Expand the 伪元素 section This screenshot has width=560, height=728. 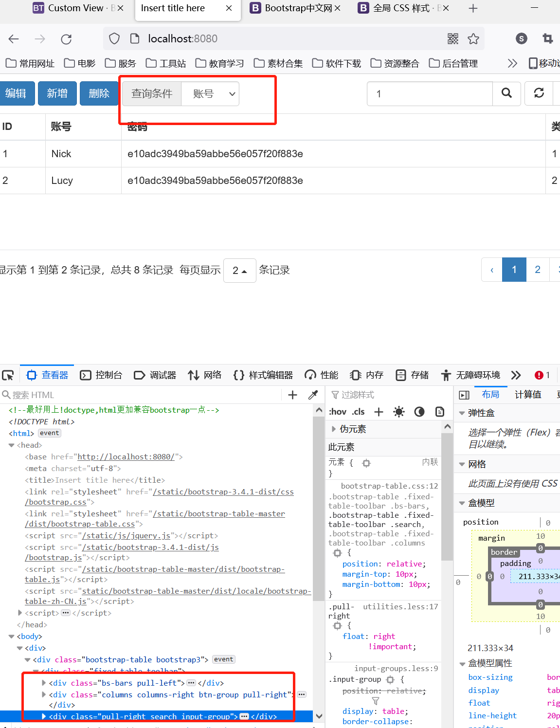click(334, 429)
